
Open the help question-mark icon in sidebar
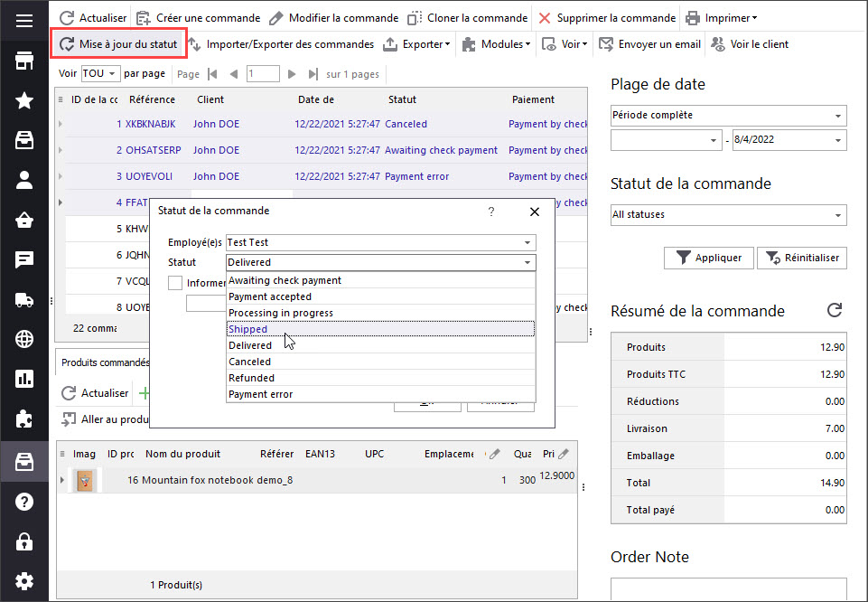[23, 502]
